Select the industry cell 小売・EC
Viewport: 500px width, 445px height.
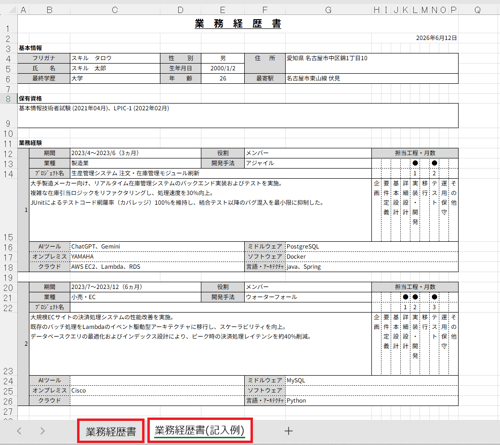(x=136, y=297)
